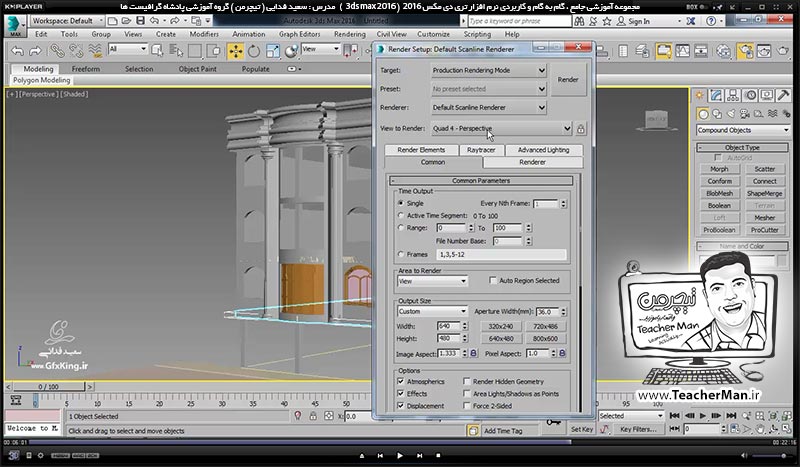
Task: Select the Cameras category icon
Action: pos(744,114)
